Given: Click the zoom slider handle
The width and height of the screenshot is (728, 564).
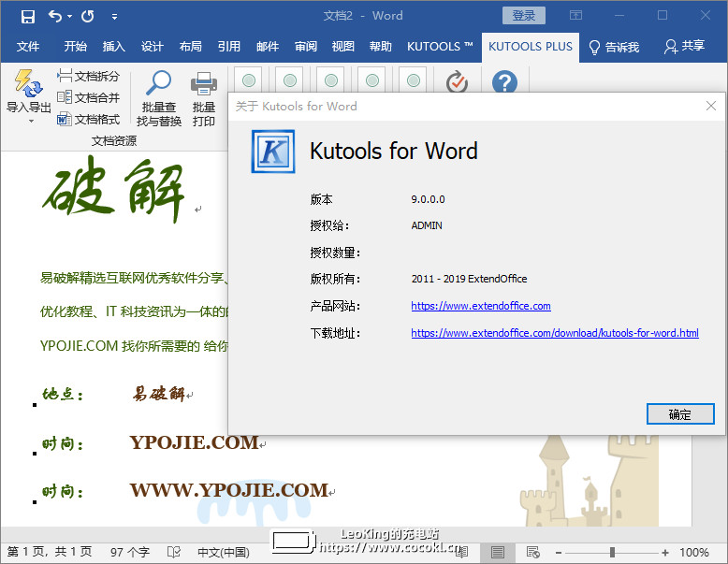Looking at the screenshot, I should click(612, 553).
